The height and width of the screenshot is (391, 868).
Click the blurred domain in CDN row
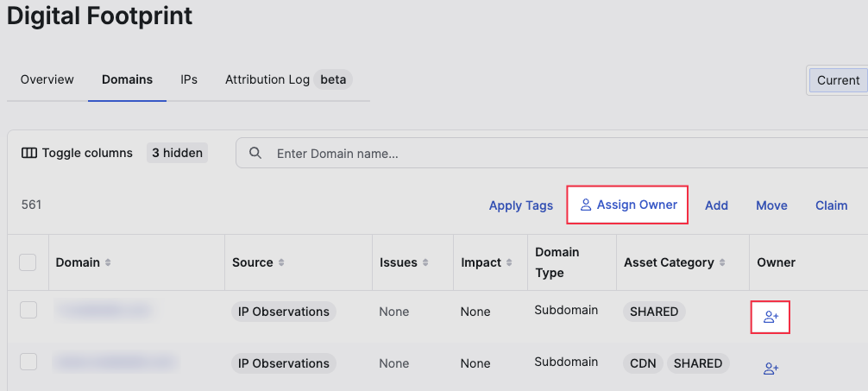coord(116,363)
